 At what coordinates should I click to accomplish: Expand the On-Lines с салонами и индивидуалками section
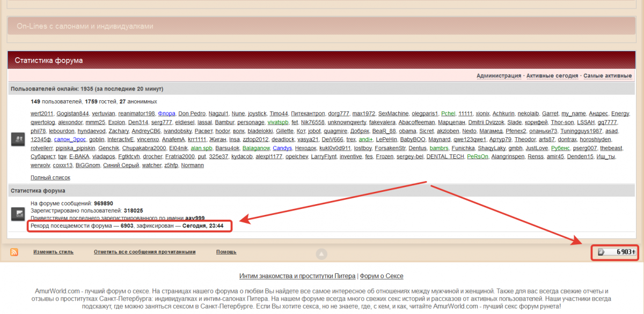(85, 26)
